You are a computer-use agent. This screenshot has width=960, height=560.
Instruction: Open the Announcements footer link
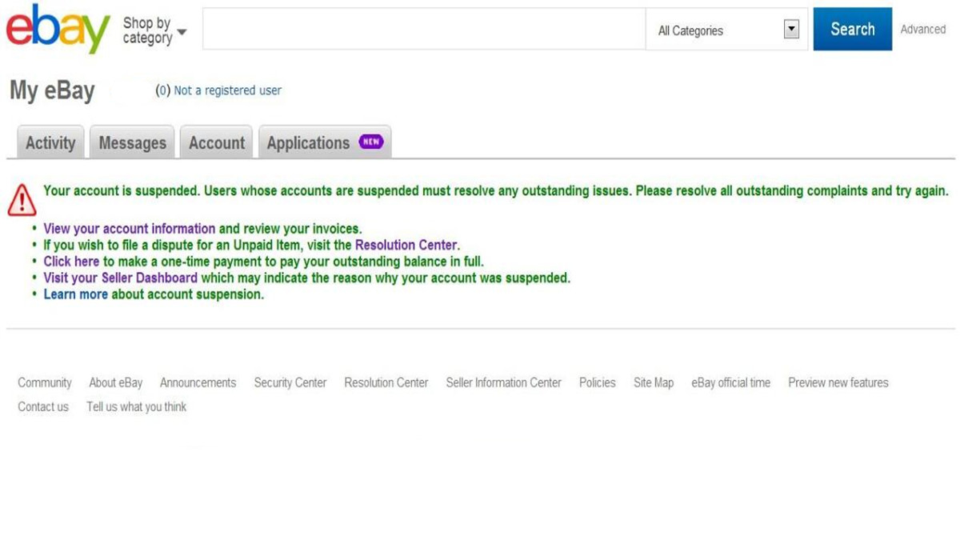[x=198, y=383]
